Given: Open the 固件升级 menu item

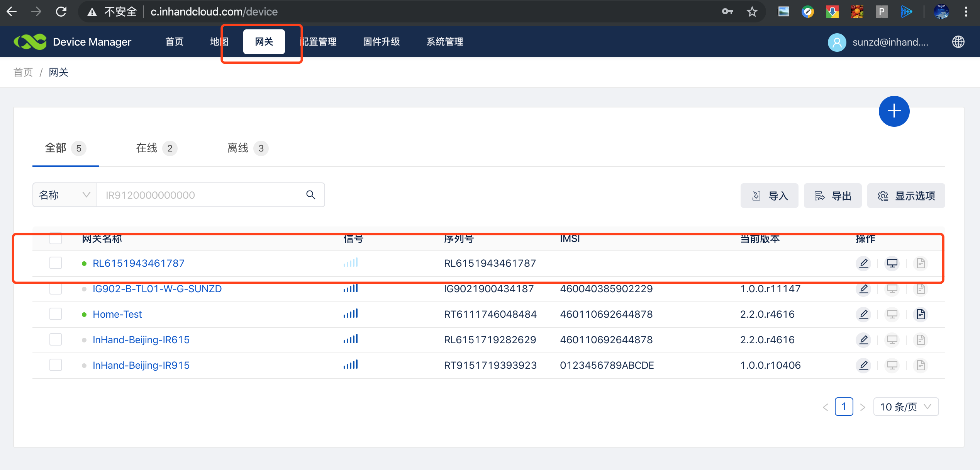Looking at the screenshot, I should (381, 42).
